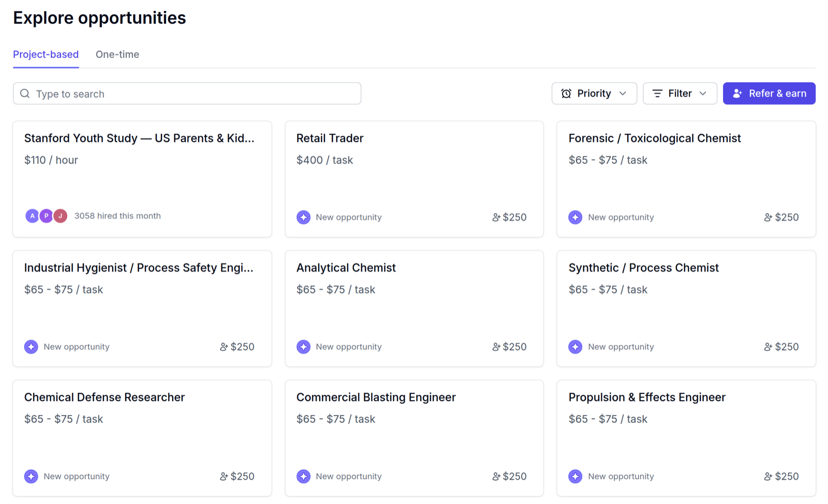Screen dimensions: 828x504
Task: Open the Industrial Hygienist opportunity card
Action: pos(142,309)
